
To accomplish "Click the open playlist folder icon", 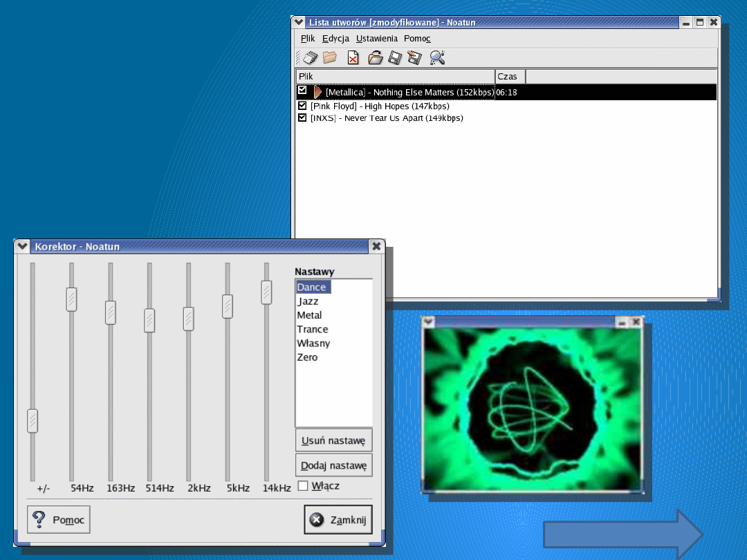I will pos(375,58).
